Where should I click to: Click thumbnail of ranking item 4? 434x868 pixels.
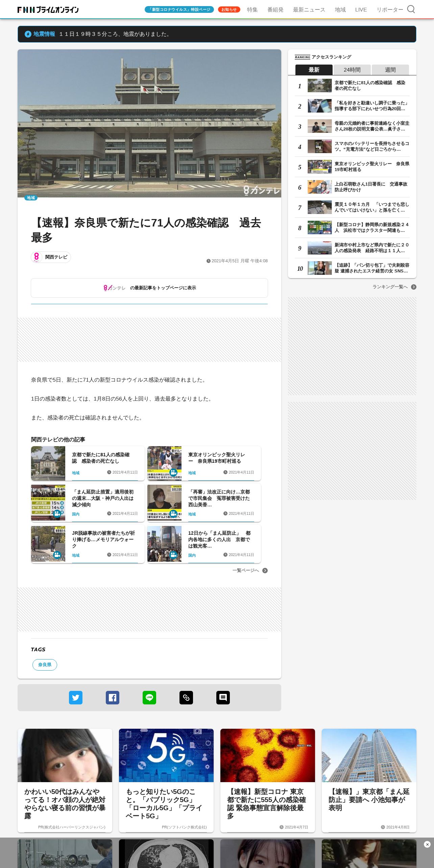(x=319, y=146)
